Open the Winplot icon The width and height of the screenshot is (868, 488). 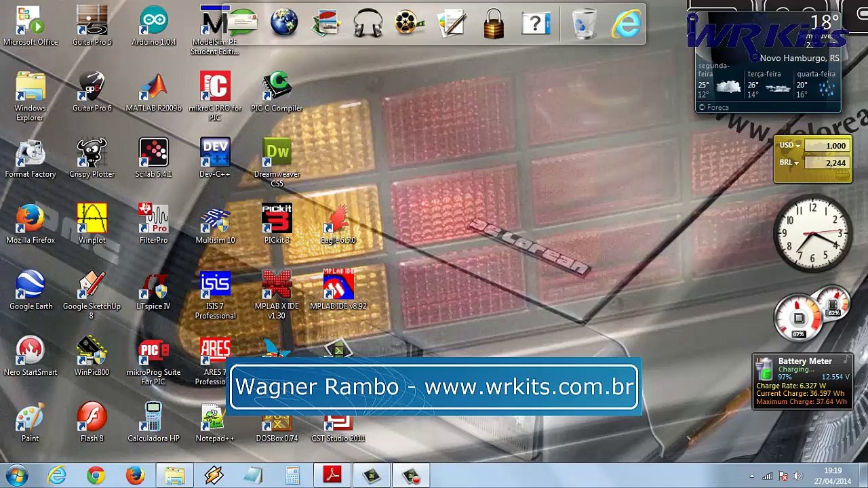click(x=92, y=224)
